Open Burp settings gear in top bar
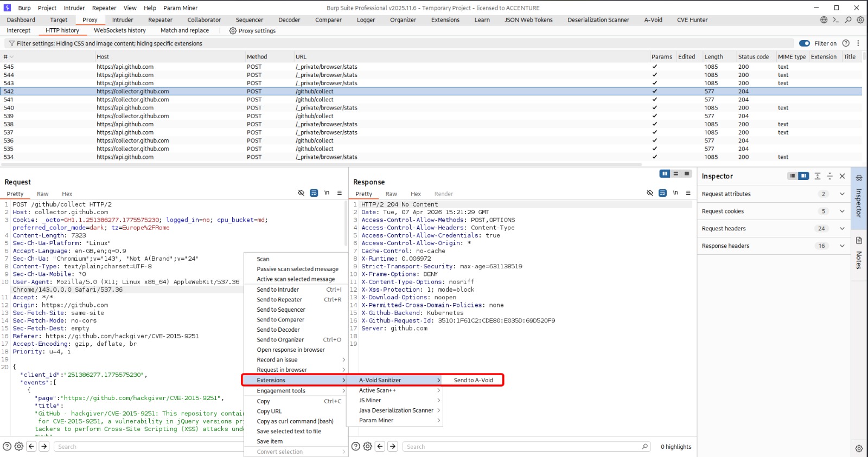Image resolution: width=868 pixels, height=457 pixels. [x=860, y=20]
